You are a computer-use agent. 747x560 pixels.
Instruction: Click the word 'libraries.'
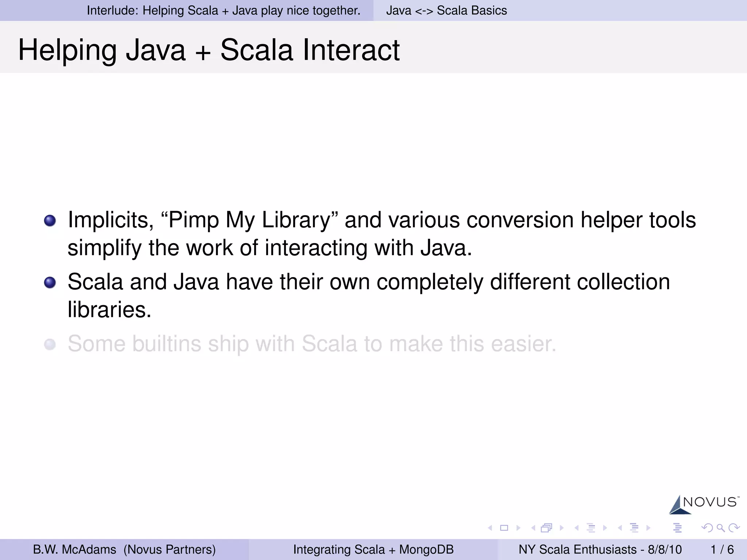[109, 310]
